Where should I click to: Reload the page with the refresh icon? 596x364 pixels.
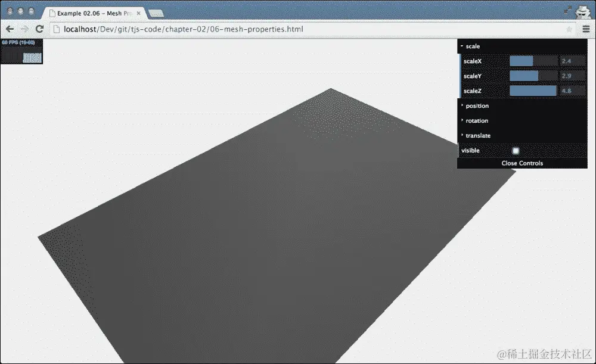(x=39, y=29)
